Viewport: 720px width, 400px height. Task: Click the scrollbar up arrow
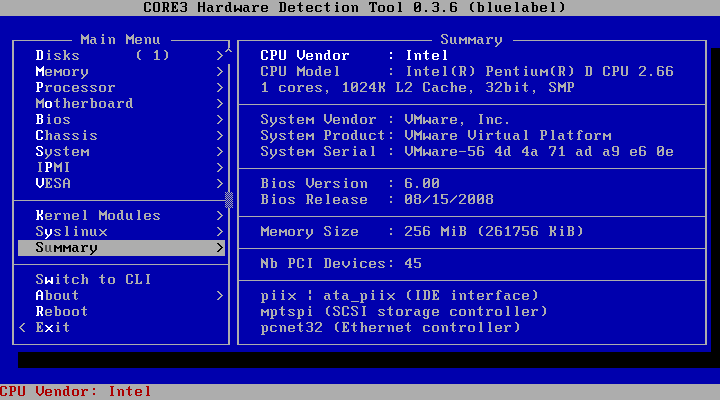click(229, 48)
